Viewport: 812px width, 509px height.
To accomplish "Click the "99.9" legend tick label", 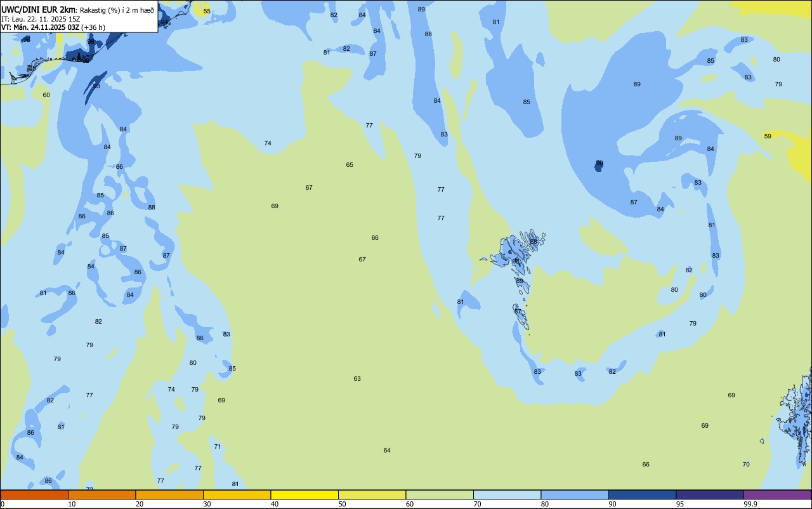I will tap(750, 504).
